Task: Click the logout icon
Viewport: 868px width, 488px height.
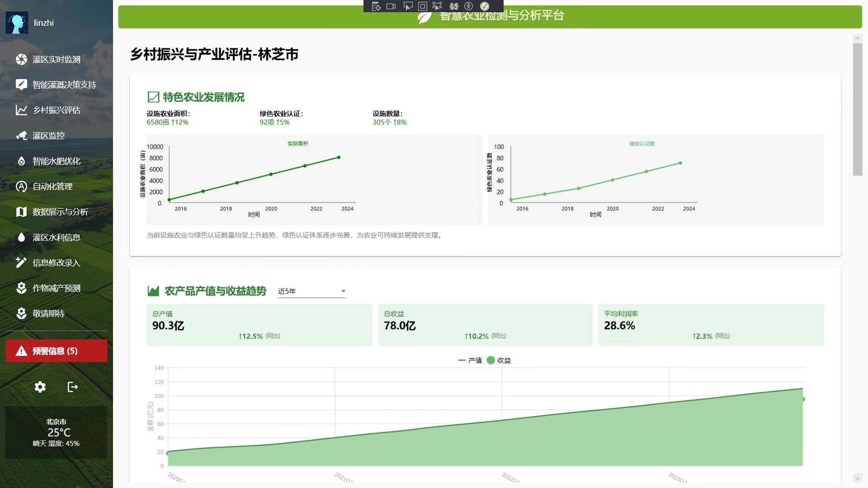Action: tap(73, 387)
